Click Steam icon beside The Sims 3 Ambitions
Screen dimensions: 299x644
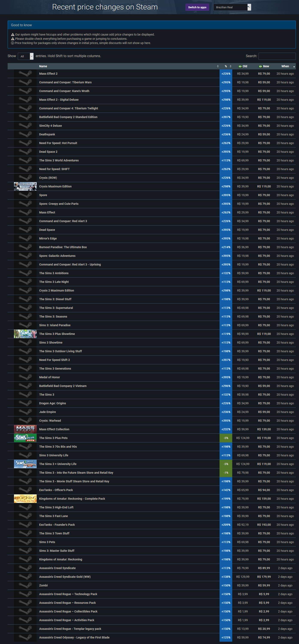pos(25,273)
